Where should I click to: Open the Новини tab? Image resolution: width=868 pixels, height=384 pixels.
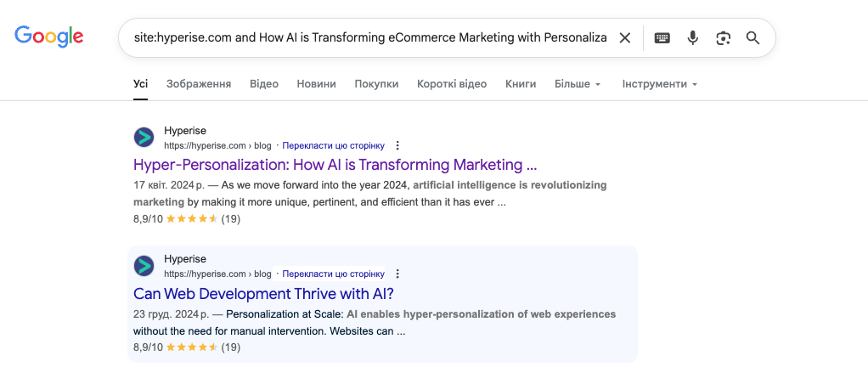pos(316,84)
